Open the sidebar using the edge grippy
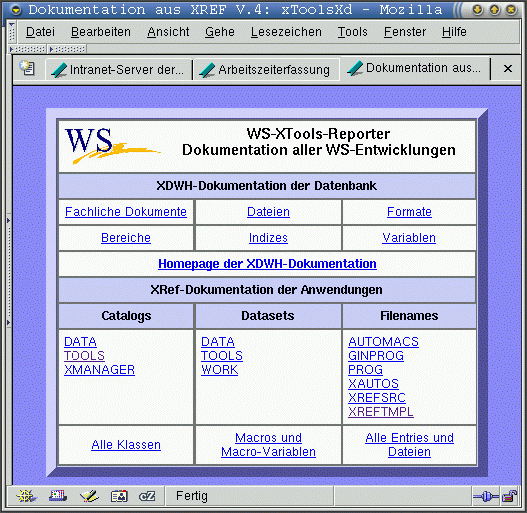 [9, 271]
